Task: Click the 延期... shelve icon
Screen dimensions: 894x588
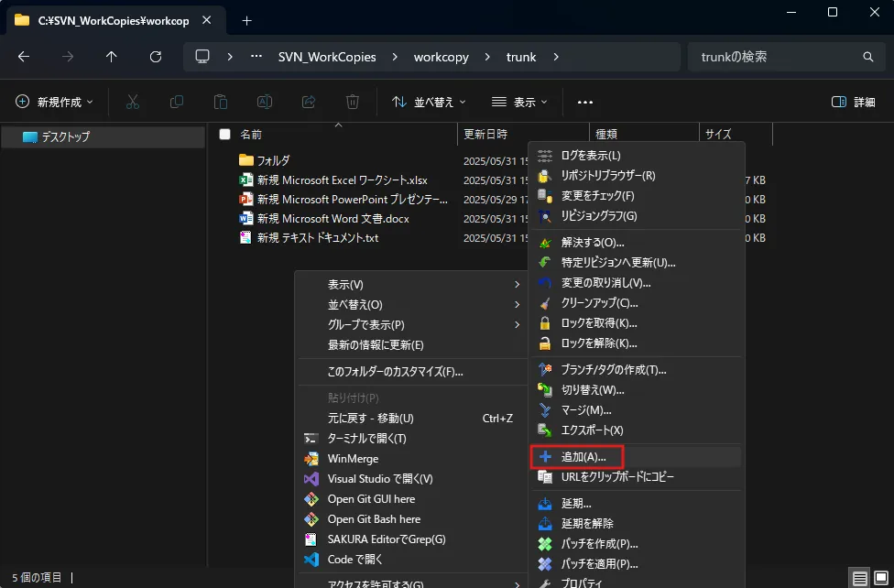Action: 545,504
